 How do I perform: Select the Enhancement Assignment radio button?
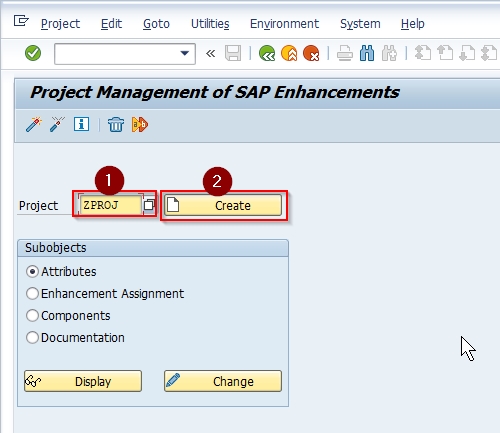32,294
